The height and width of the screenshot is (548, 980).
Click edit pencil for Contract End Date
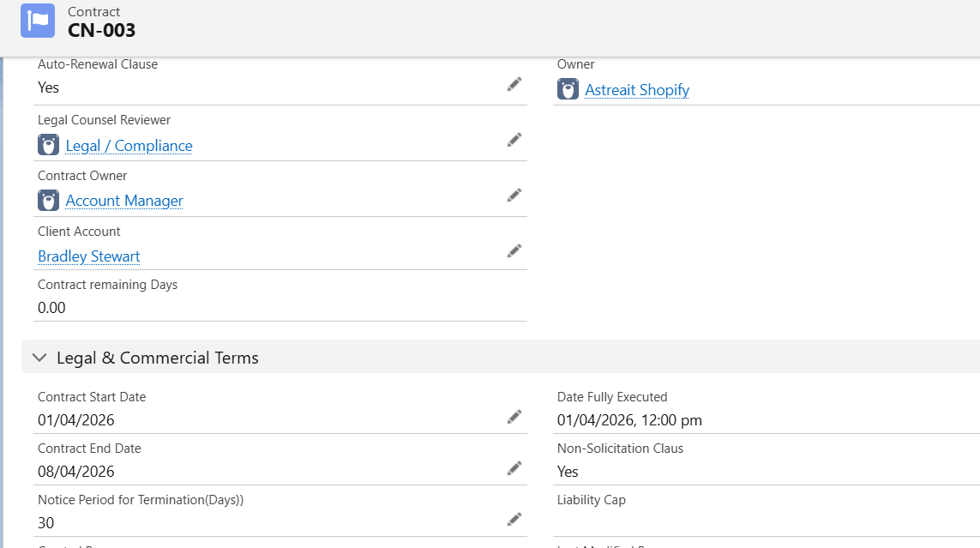514,468
